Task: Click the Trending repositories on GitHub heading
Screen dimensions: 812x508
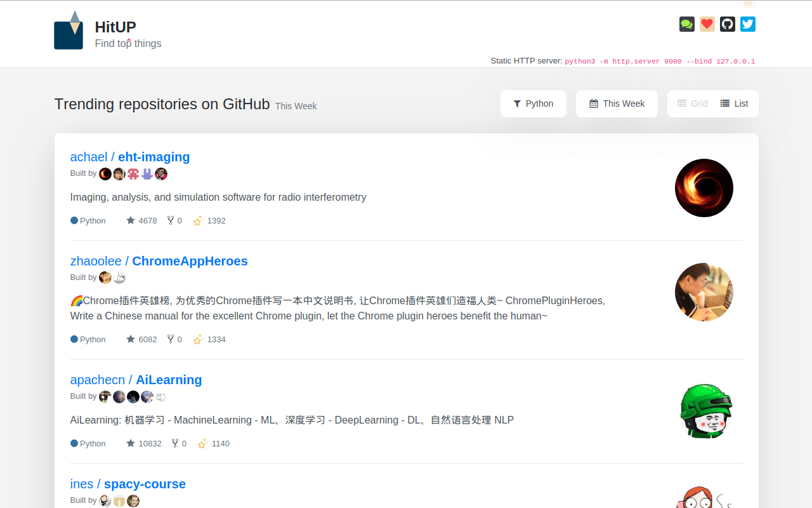Action: pos(162,104)
